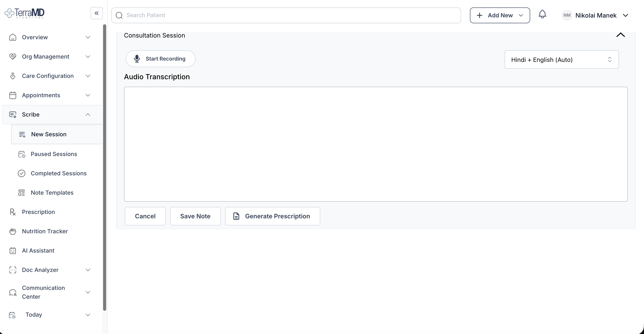Viewport: 644px width, 334px height.
Task: Click the Completed Sessions checkmark icon
Action: pos(22,173)
